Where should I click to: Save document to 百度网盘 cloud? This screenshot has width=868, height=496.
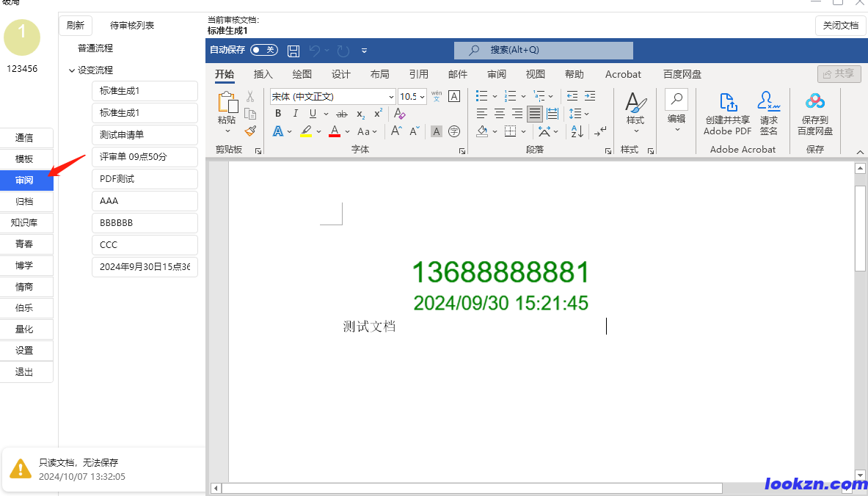coord(814,114)
